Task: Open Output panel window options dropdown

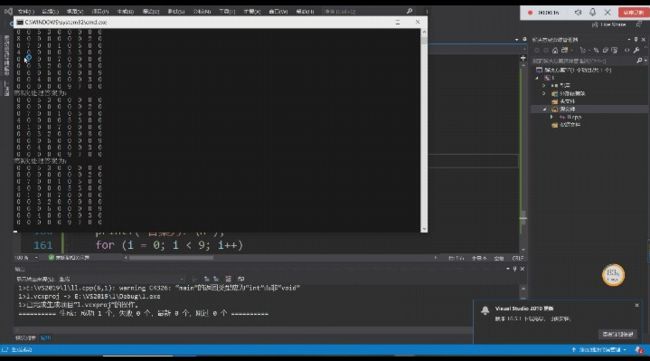Action: point(508,269)
